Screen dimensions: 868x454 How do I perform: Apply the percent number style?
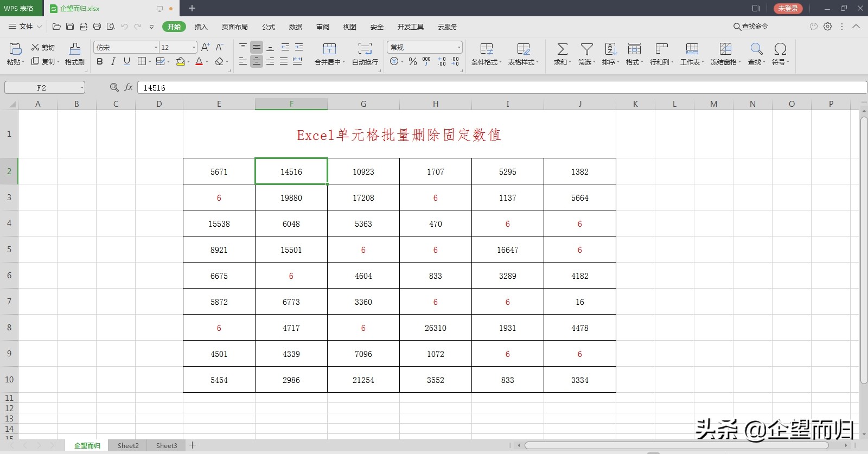pos(413,62)
